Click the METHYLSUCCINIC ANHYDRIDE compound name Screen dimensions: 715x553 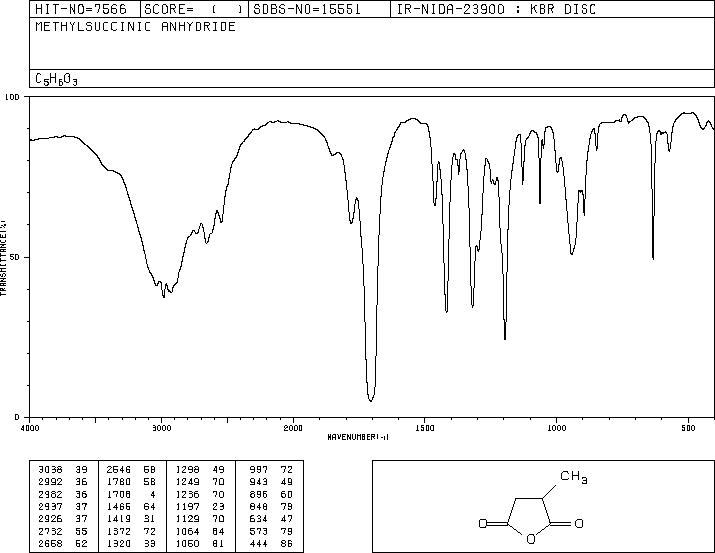(x=135, y=26)
